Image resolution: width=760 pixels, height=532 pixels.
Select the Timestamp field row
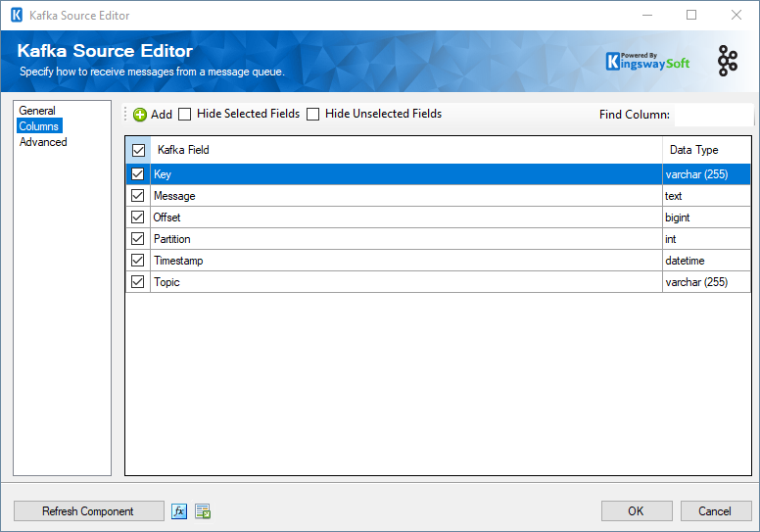[406, 261]
